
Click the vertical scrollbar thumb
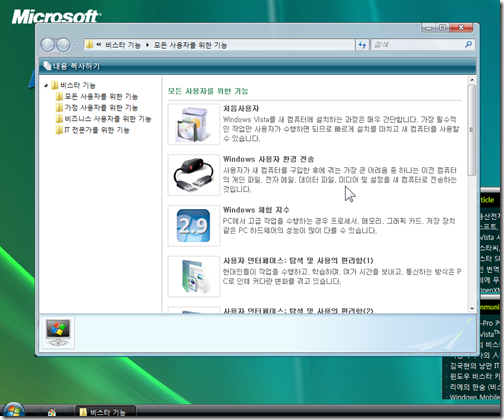tap(472, 130)
